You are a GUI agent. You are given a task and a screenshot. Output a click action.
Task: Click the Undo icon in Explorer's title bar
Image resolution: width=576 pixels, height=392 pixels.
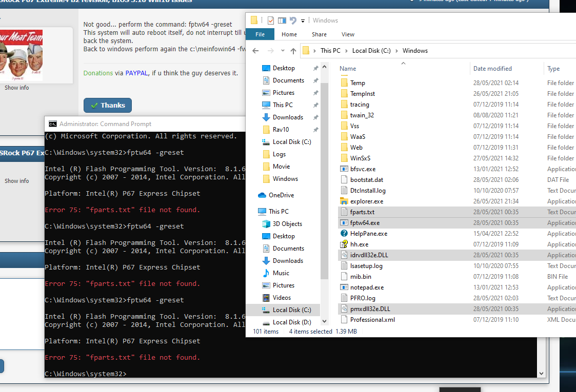click(x=293, y=20)
